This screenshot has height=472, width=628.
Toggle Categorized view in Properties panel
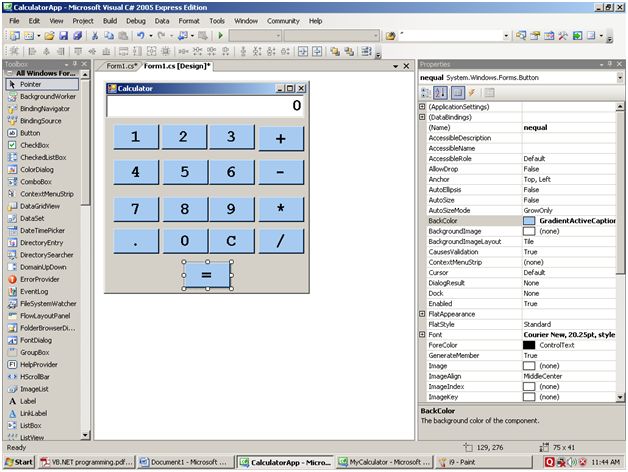(x=426, y=93)
